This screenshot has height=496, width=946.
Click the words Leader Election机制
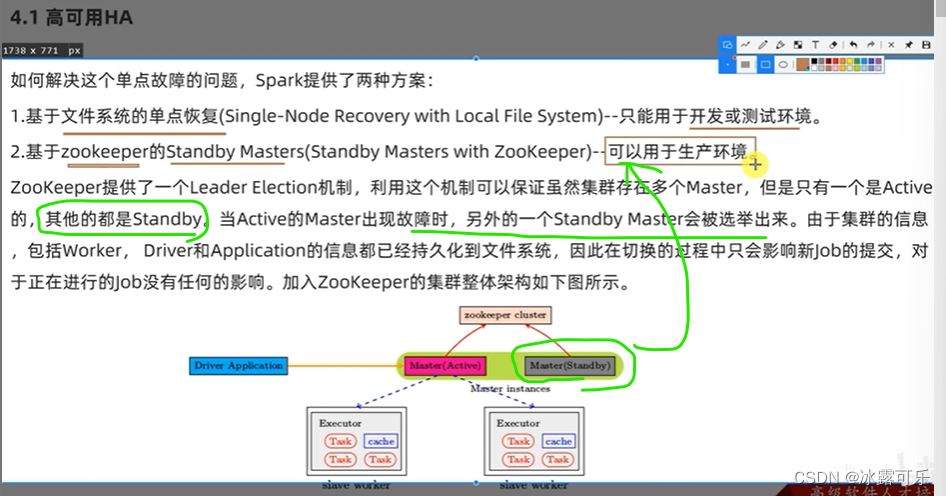(271, 188)
